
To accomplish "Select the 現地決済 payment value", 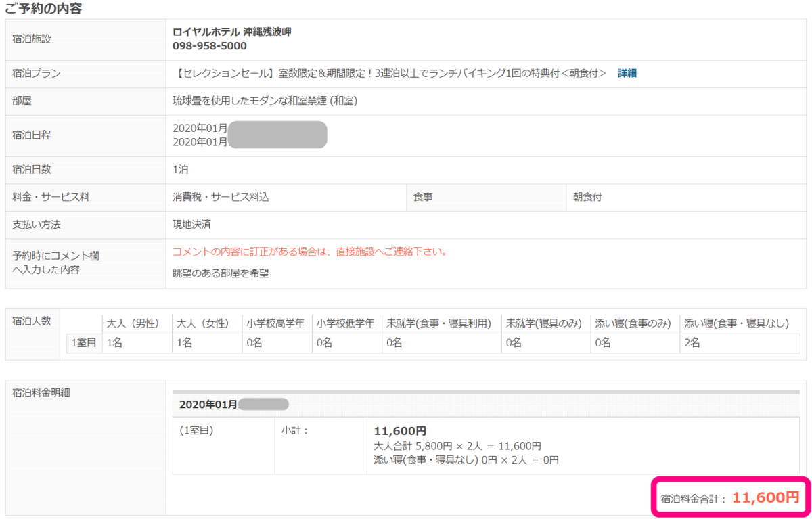I will tap(191, 224).
